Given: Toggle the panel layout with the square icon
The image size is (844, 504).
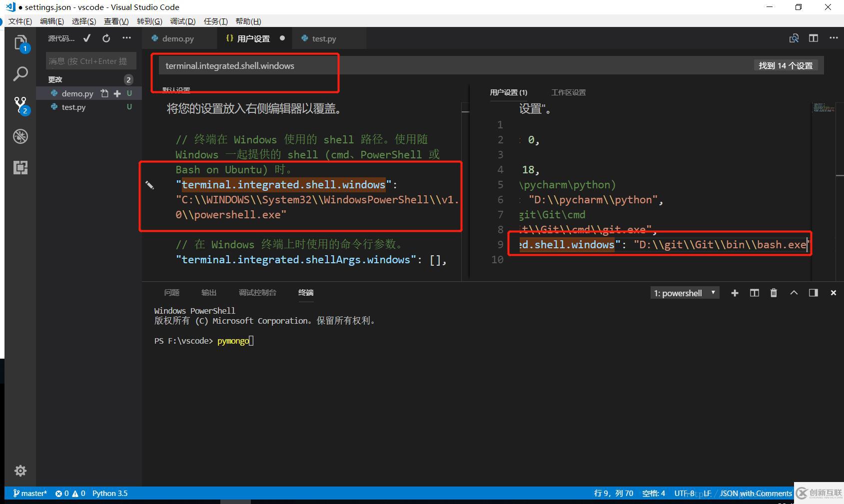Looking at the screenshot, I should click(814, 293).
